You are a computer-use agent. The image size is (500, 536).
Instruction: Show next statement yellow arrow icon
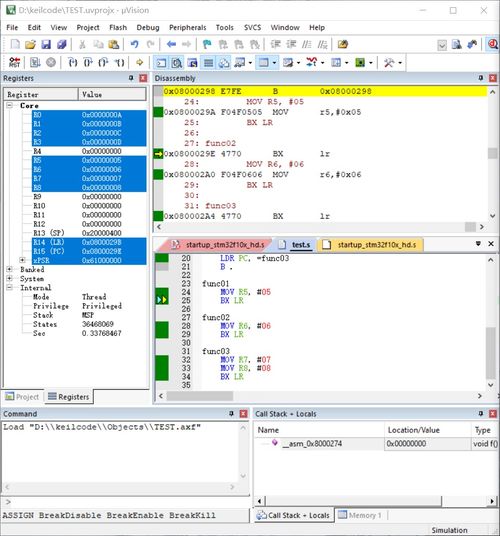coord(139,63)
